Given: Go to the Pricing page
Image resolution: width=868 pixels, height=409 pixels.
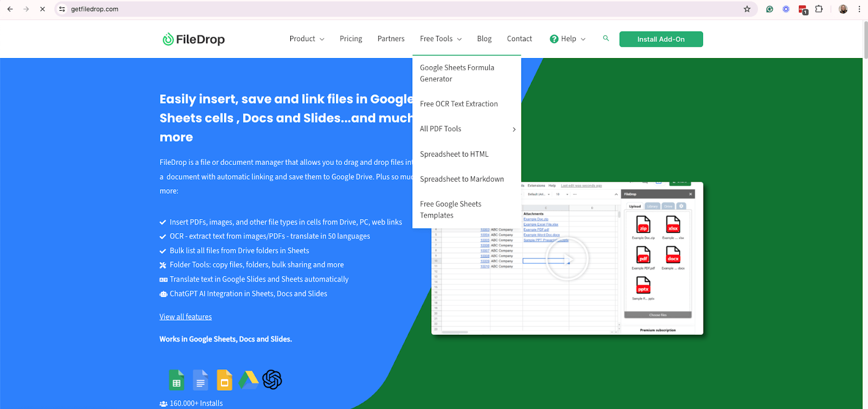Looking at the screenshot, I should click(x=351, y=39).
